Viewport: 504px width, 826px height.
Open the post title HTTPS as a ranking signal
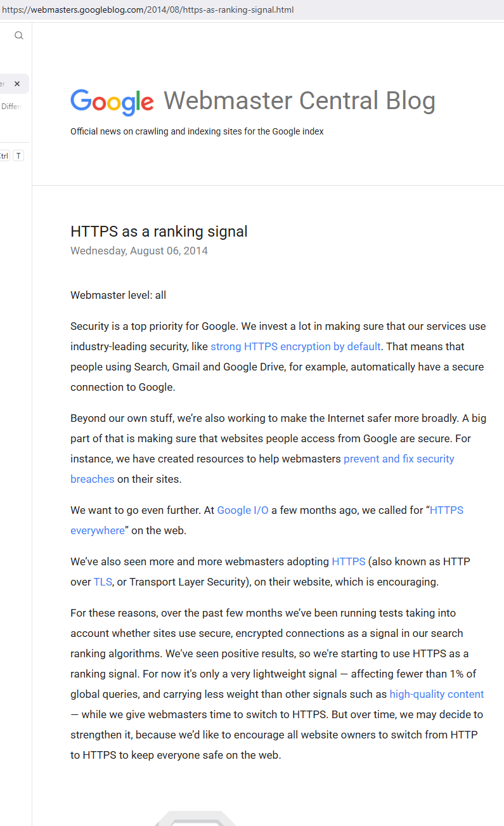point(158,232)
